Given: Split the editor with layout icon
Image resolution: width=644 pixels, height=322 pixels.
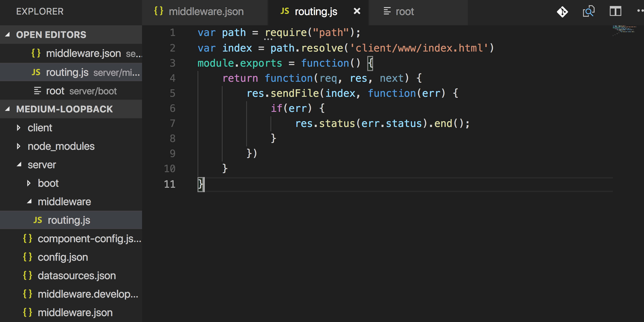Looking at the screenshot, I should (615, 11).
